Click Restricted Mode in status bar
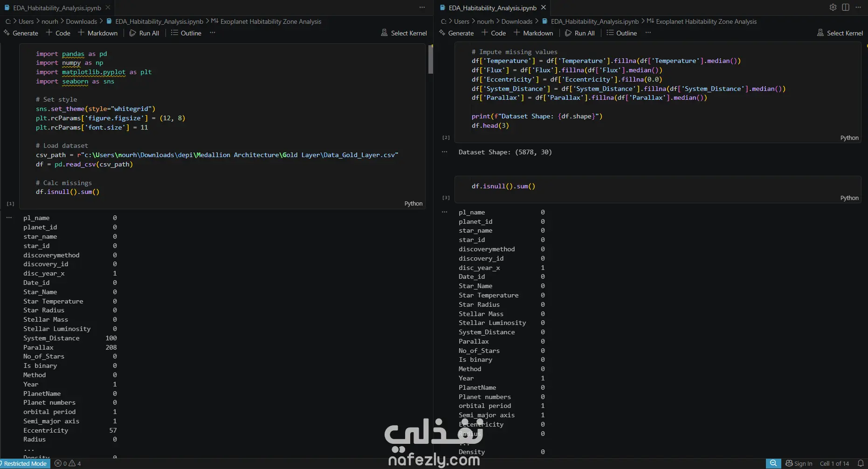 point(25,463)
